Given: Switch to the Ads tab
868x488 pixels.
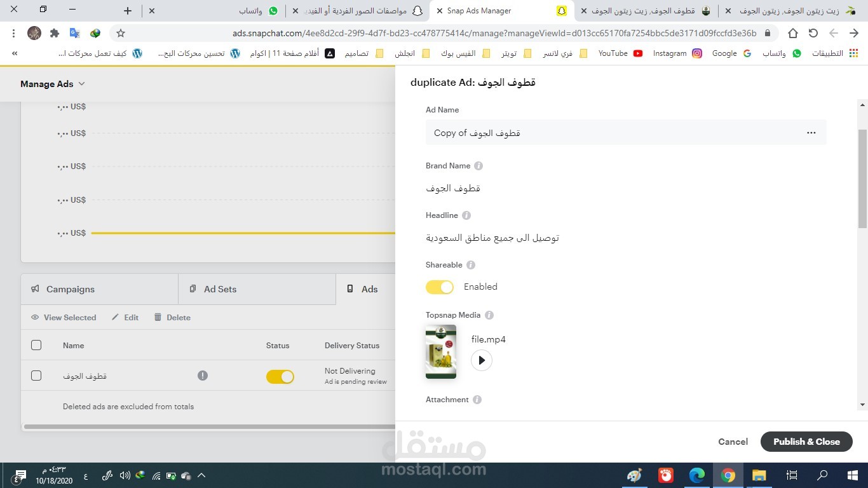Looking at the screenshot, I should click(x=365, y=289).
